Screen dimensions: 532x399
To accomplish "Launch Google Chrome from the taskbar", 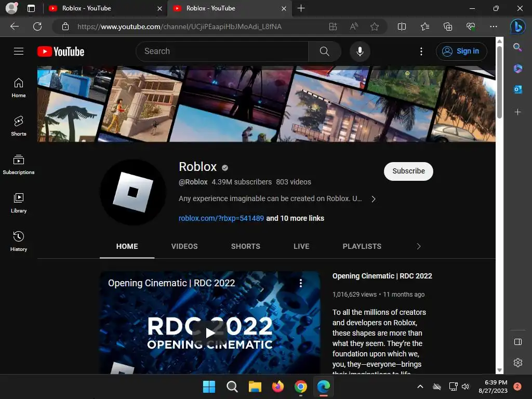I will (301, 387).
